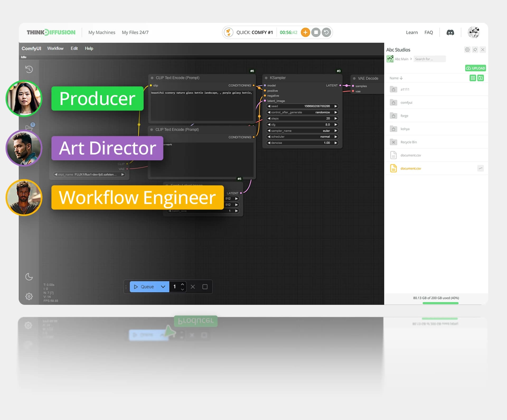Screen dimensions: 507x420
Task: Click the denoise 1.00 value field
Action: pos(302,143)
